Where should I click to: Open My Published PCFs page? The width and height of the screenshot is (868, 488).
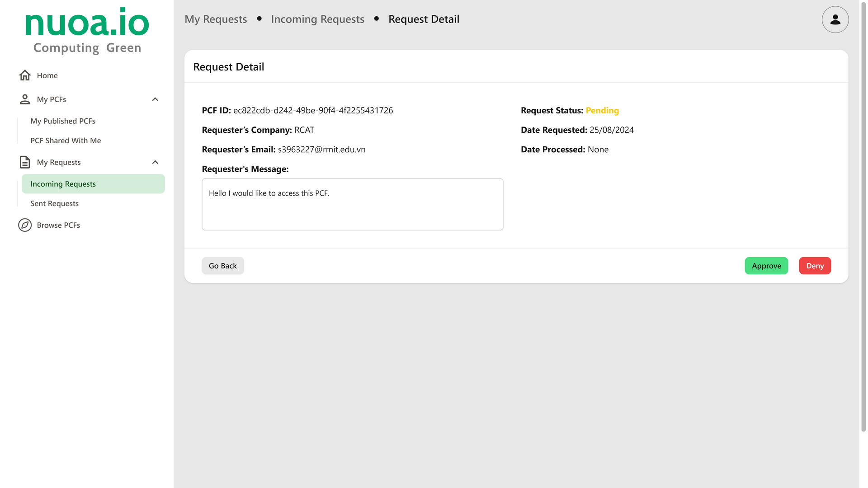pyautogui.click(x=63, y=121)
